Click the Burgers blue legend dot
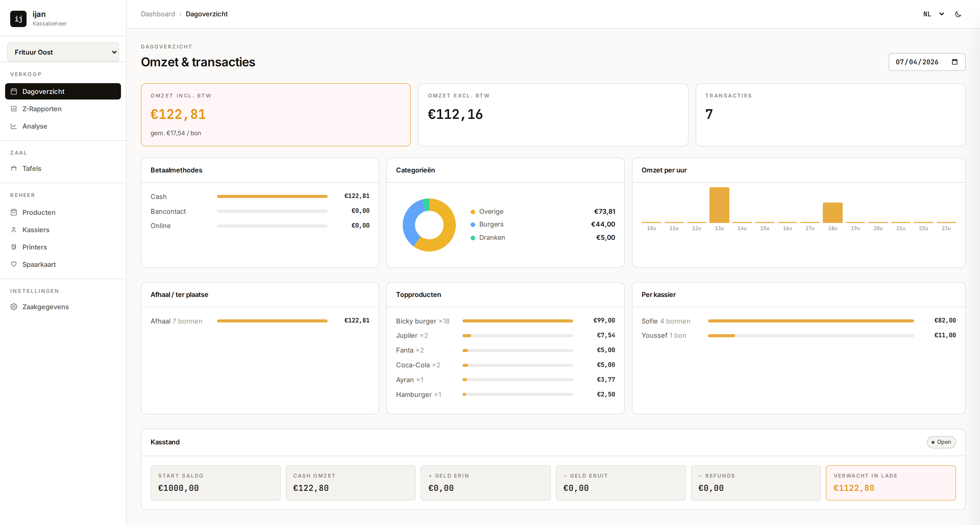 tap(473, 224)
